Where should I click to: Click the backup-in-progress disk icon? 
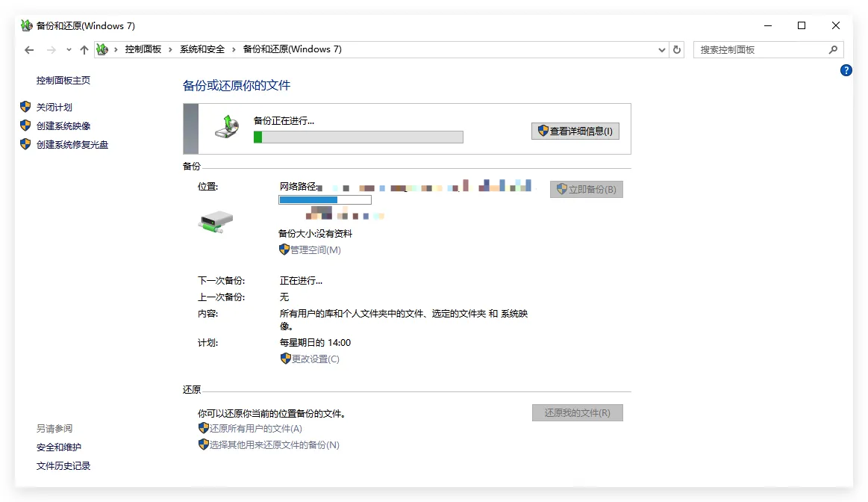click(227, 126)
